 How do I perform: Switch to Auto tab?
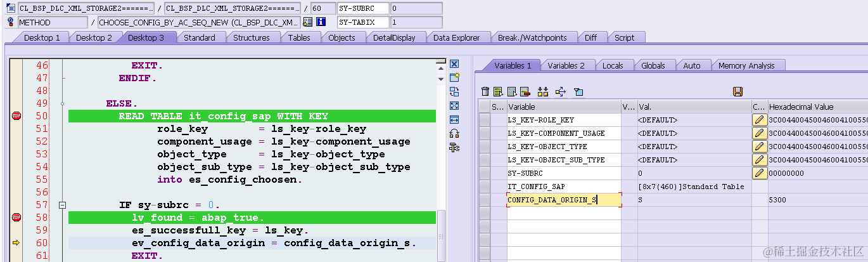tap(692, 65)
